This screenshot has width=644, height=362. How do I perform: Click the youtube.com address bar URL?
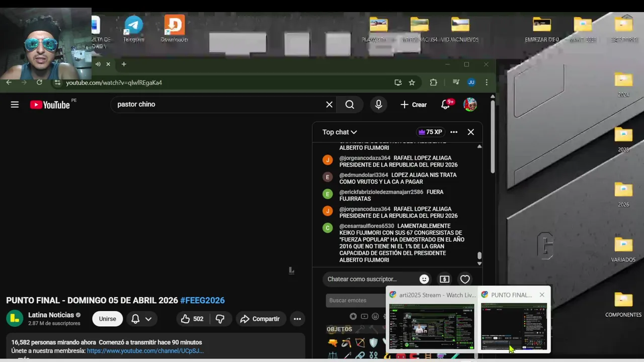114,82
